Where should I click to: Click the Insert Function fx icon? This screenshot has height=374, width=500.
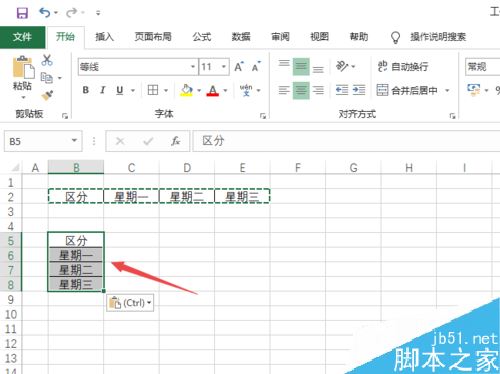tap(175, 141)
